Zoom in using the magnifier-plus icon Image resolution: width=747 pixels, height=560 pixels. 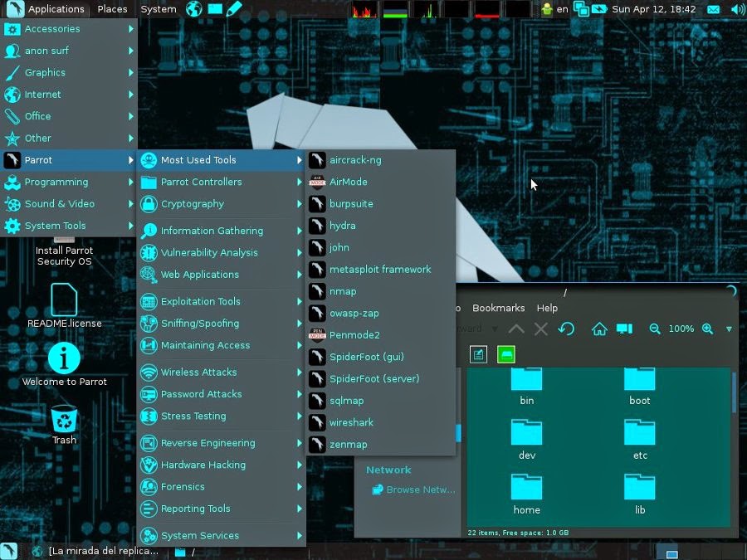(708, 329)
